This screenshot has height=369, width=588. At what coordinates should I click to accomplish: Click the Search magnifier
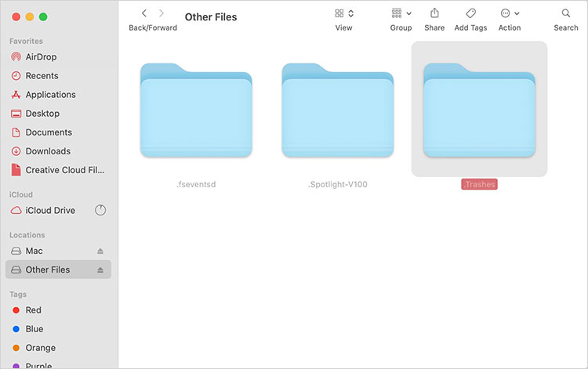coord(566,13)
